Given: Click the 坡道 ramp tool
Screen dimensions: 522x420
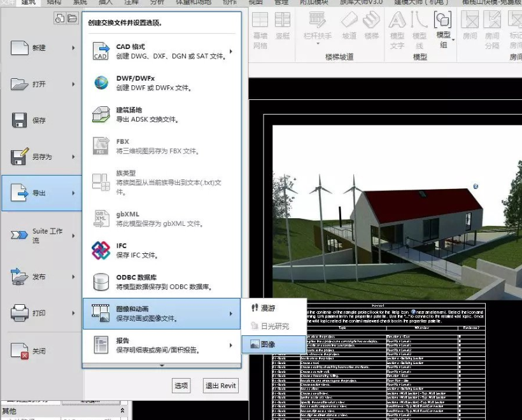Looking at the screenshot, I should pos(349,26).
